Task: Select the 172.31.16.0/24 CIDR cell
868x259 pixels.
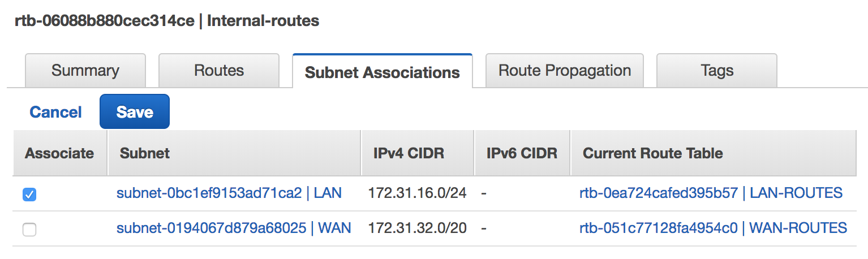Action: coord(418,193)
